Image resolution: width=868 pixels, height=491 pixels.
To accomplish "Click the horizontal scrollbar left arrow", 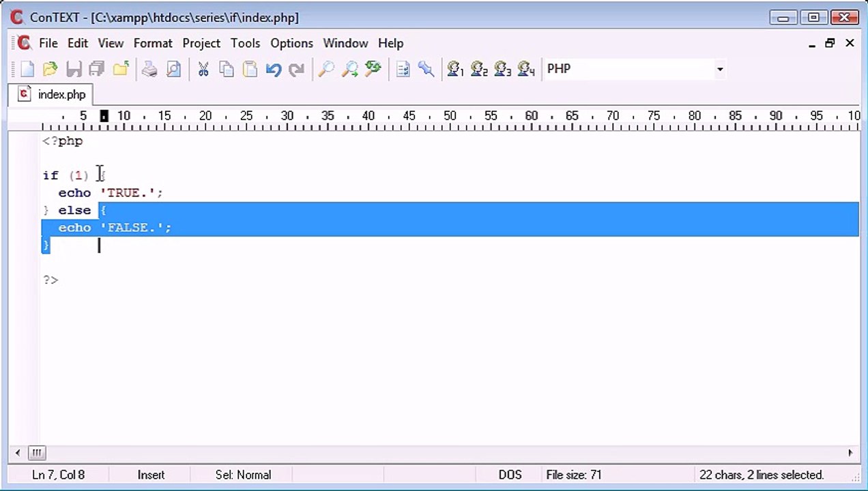I will coord(18,452).
